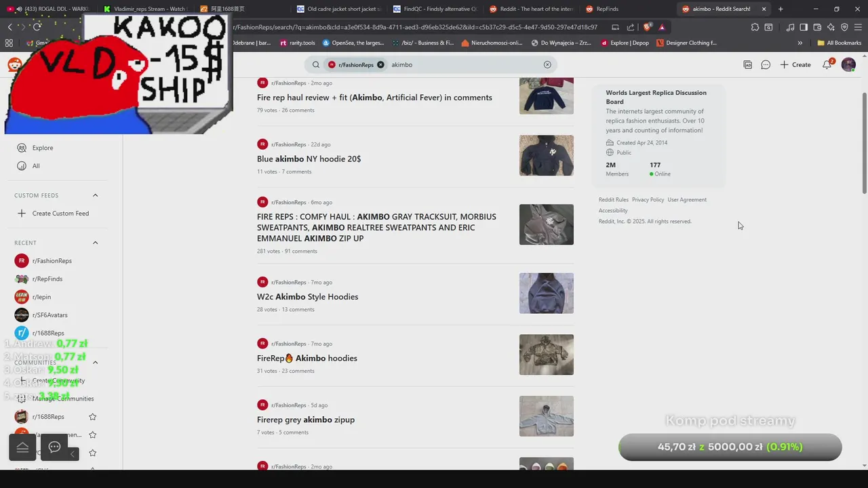This screenshot has height=488, width=868.
Task: Open the Blue akimbo NY hoodie 20$ post
Action: coord(309,159)
